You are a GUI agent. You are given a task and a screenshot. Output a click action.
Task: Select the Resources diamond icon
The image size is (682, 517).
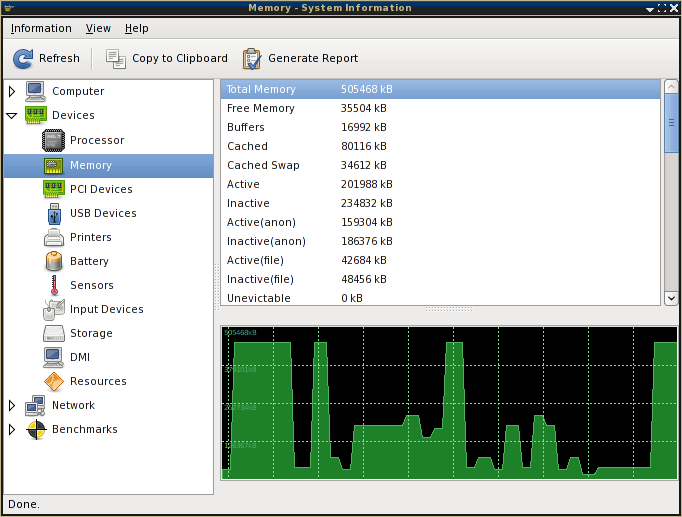(x=53, y=381)
